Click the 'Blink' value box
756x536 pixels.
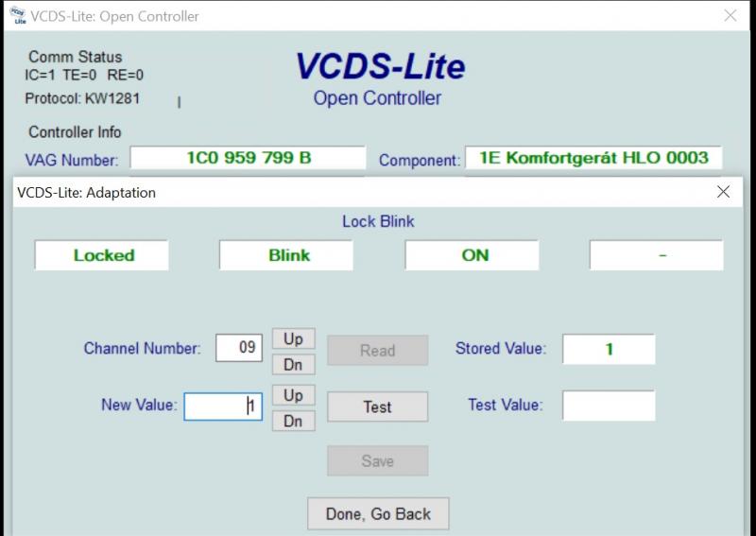click(286, 254)
